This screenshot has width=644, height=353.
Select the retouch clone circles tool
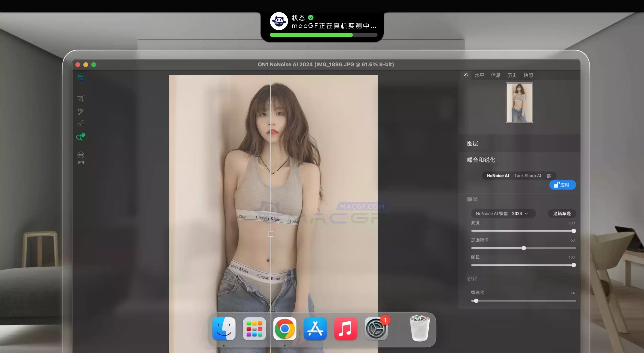pos(81,123)
